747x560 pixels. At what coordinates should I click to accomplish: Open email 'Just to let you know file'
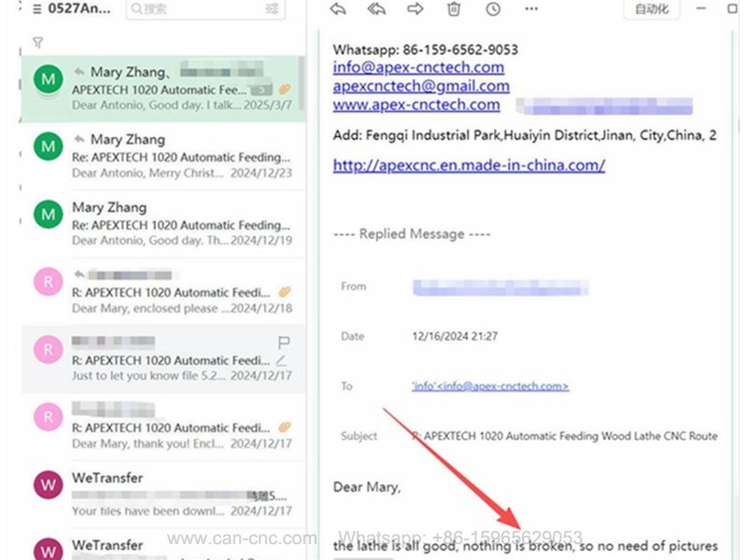163,359
